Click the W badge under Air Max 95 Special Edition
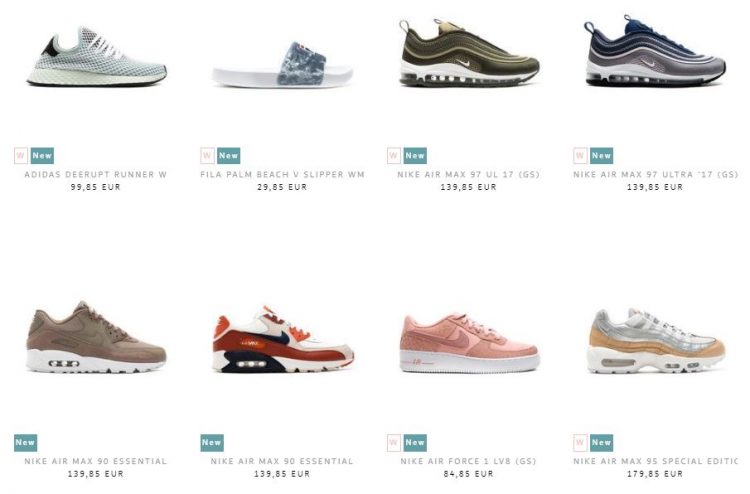Screen dimensions: 750x494 tap(580, 442)
